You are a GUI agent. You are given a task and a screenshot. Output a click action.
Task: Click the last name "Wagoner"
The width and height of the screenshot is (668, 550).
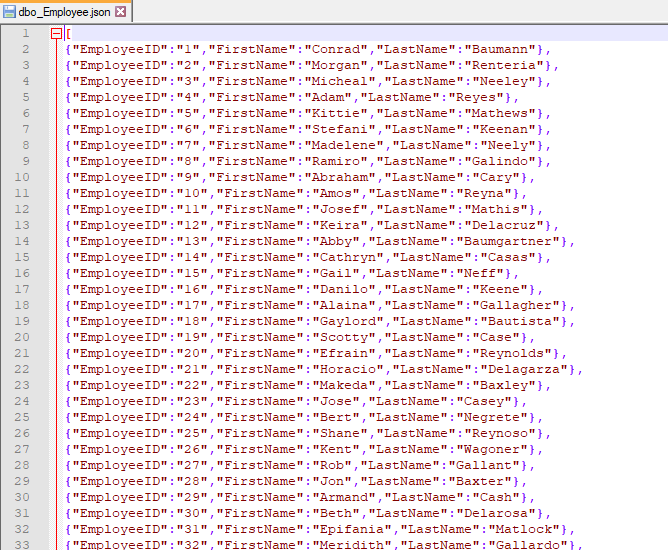[492, 449]
